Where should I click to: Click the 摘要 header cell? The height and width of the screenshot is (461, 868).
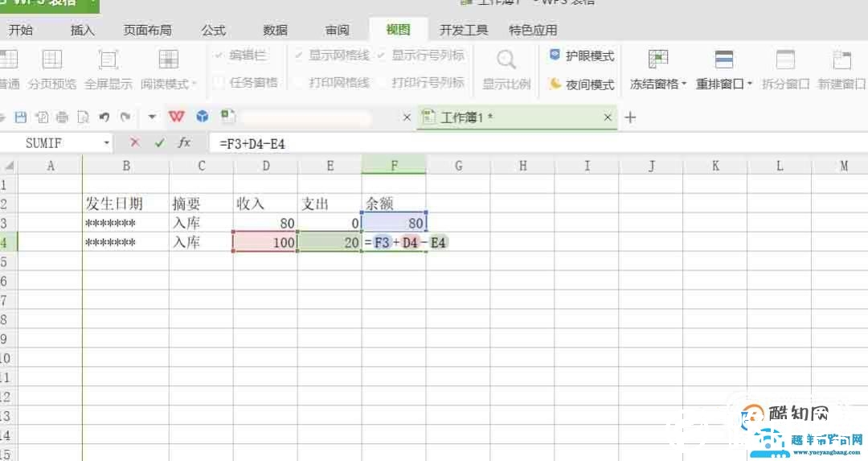point(202,204)
